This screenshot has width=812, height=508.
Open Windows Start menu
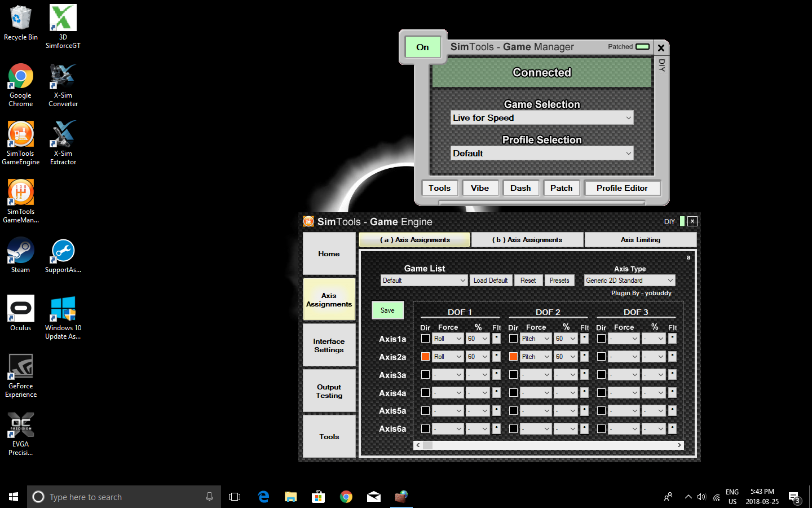point(14,497)
